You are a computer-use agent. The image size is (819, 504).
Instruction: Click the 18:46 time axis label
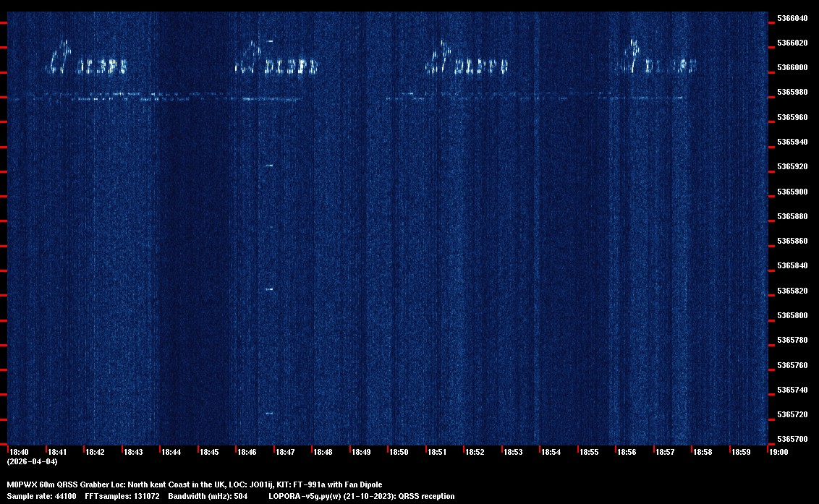click(247, 452)
